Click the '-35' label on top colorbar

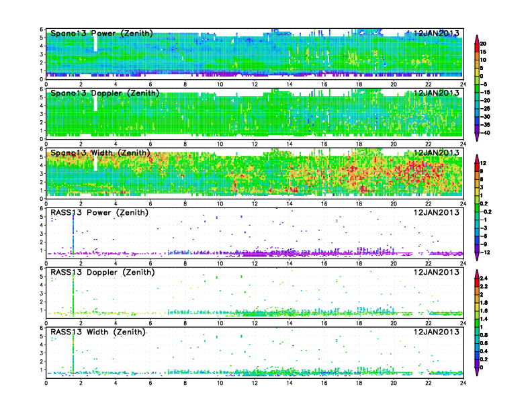(x=485, y=125)
